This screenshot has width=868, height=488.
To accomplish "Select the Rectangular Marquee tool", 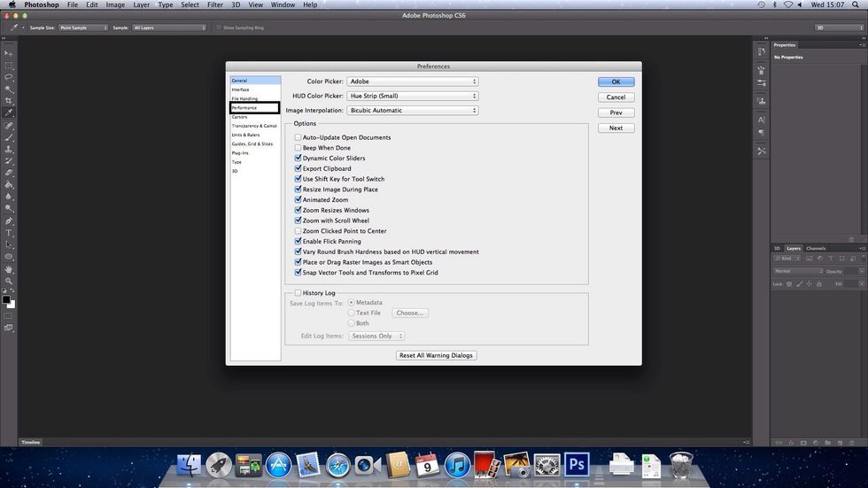I will (x=9, y=66).
